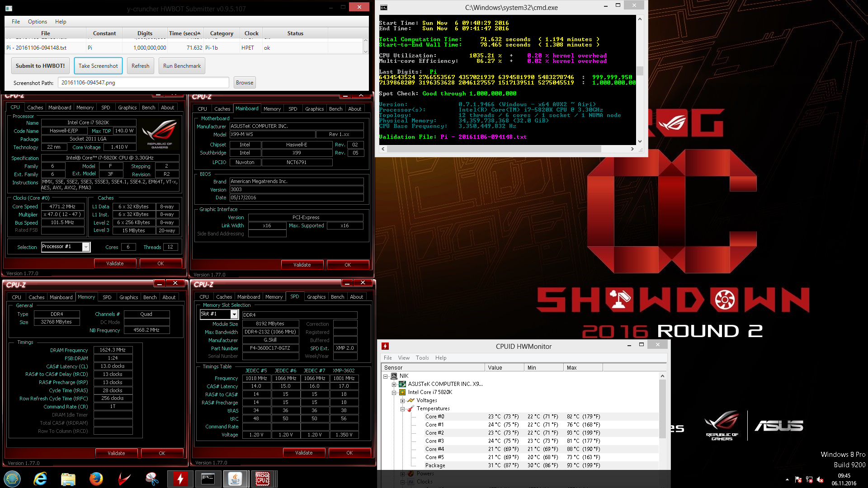Click Browse next to Screenshot Path

coord(245,82)
